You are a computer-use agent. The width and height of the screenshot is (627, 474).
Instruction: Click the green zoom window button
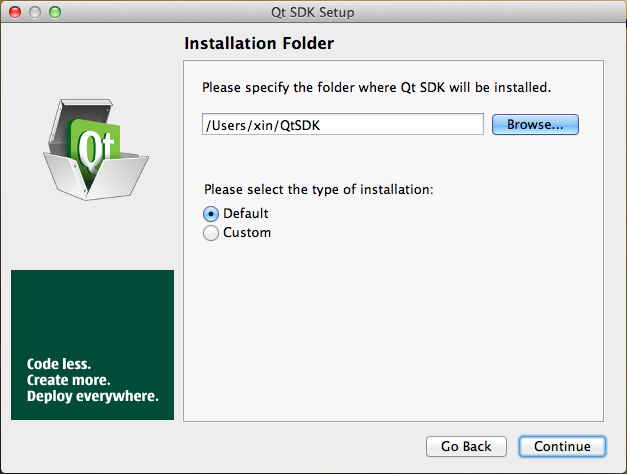coord(55,12)
